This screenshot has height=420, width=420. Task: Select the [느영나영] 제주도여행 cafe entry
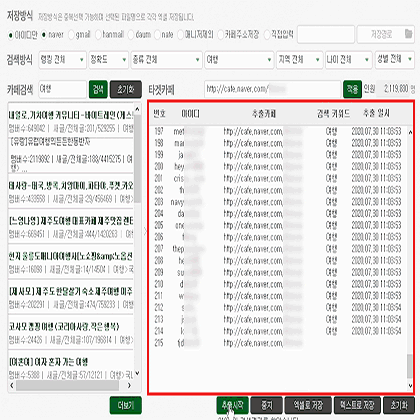[71, 227]
